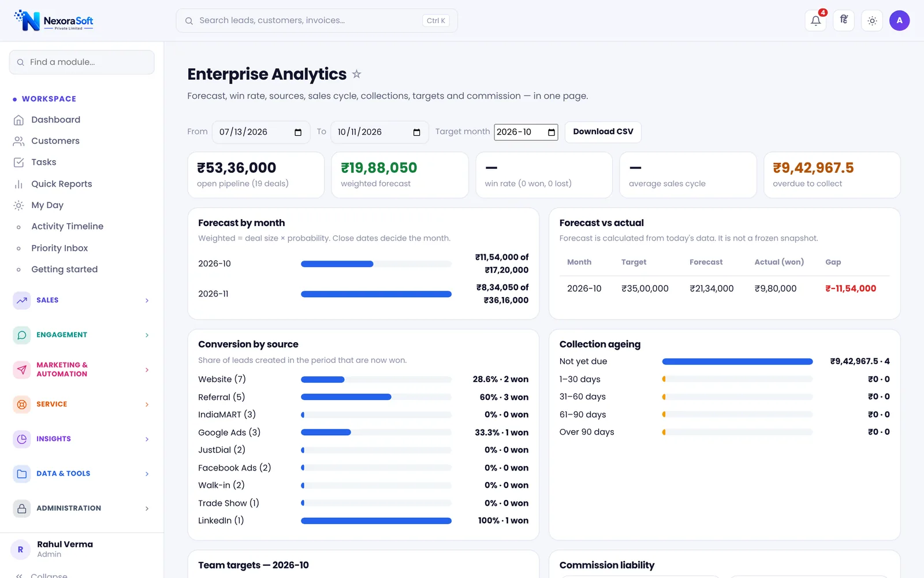Download the analytics CSV

(x=603, y=132)
